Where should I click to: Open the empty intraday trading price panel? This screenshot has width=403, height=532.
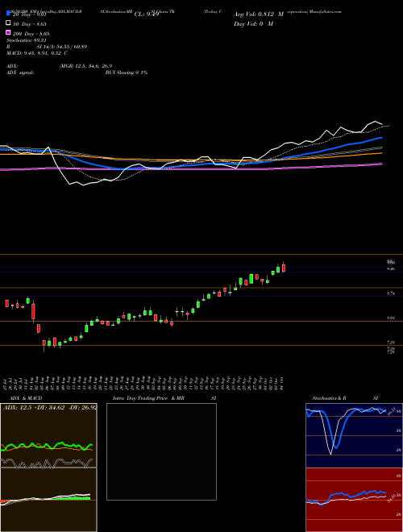coord(161,451)
